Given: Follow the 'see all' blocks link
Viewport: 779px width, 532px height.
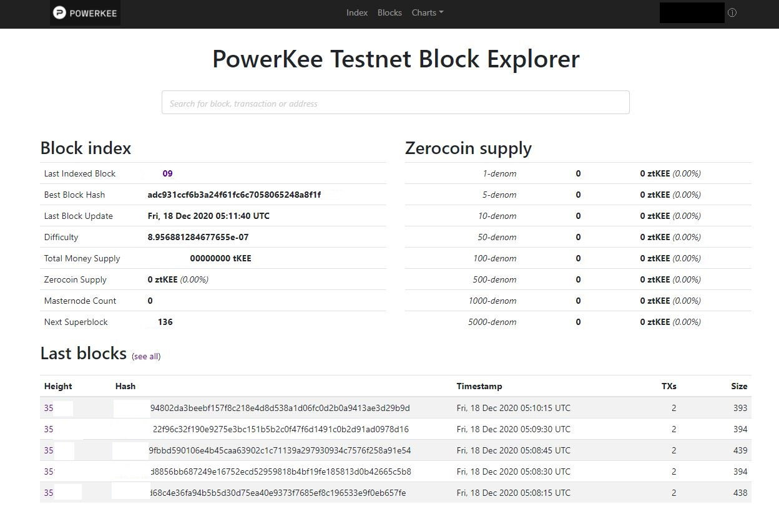Looking at the screenshot, I should [x=146, y=356].
